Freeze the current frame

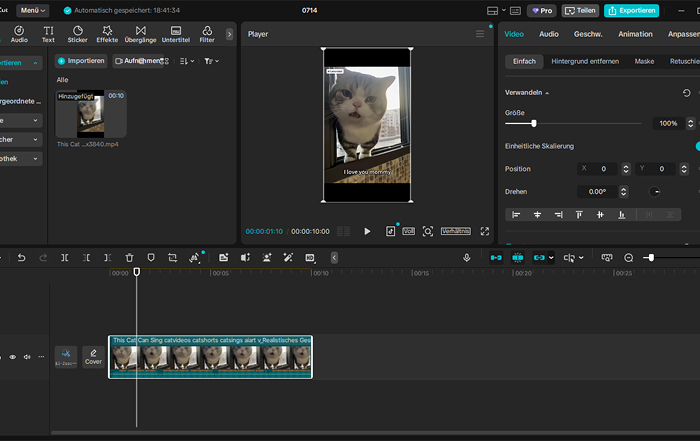[224, 258]
